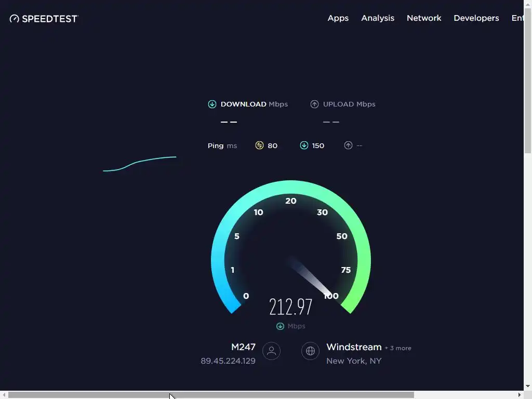Click the download ping value 150
532x399 pixels.
click(x=318, y=145)
